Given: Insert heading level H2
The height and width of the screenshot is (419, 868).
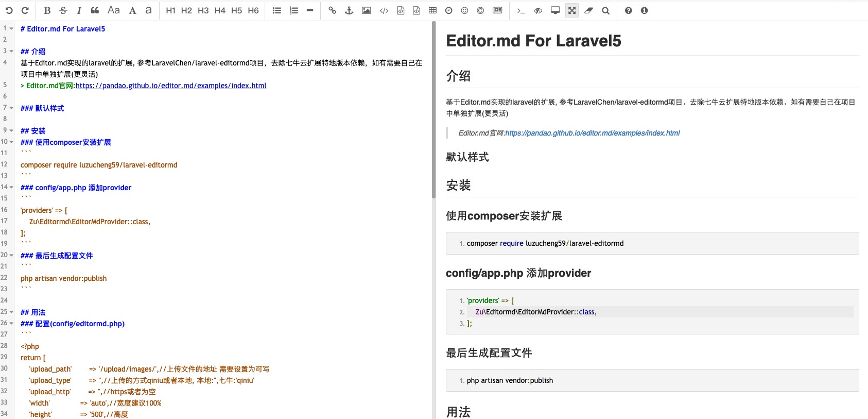Looking at the screenshot, I should (x=186, y=10).
